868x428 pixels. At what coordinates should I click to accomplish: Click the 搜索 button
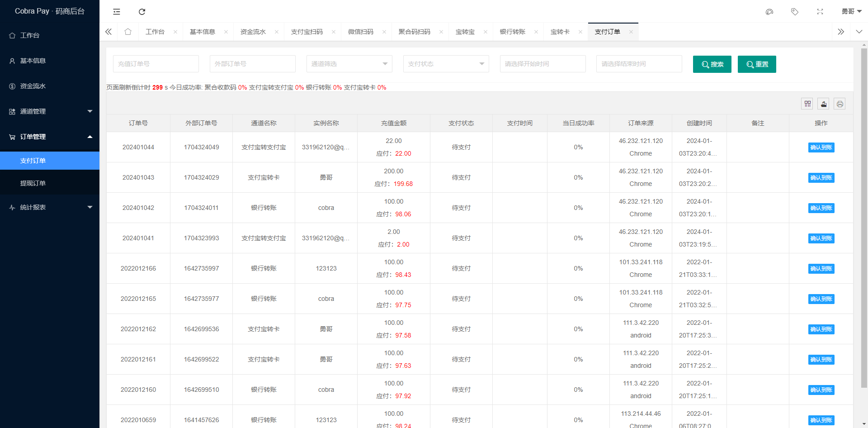click(x=712, y=64)
